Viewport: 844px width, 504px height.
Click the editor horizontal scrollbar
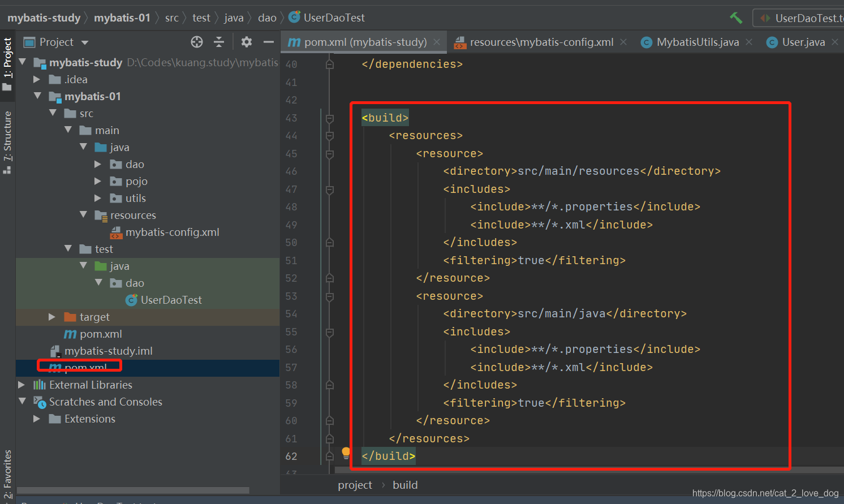[x=588, y=470]
